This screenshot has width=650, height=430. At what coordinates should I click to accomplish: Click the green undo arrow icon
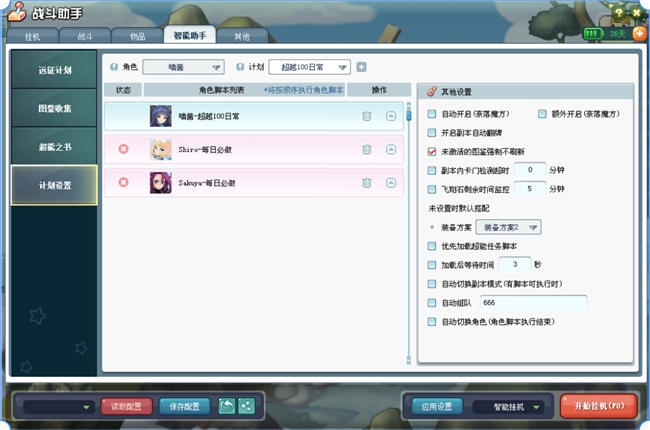227,406
